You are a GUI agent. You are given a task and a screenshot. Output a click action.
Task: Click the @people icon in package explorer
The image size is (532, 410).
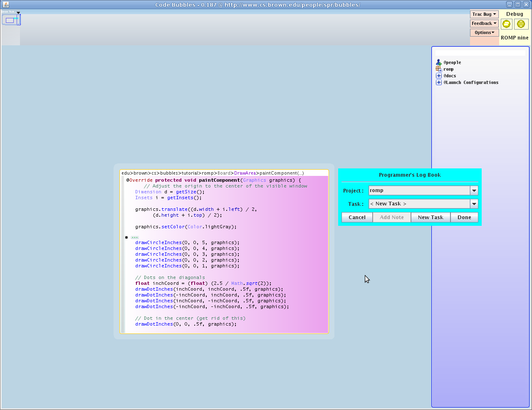(438, 62)
